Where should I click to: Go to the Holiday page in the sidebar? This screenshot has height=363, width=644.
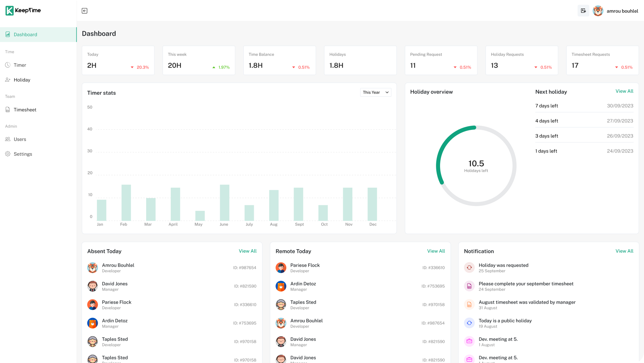click(22, 80)
